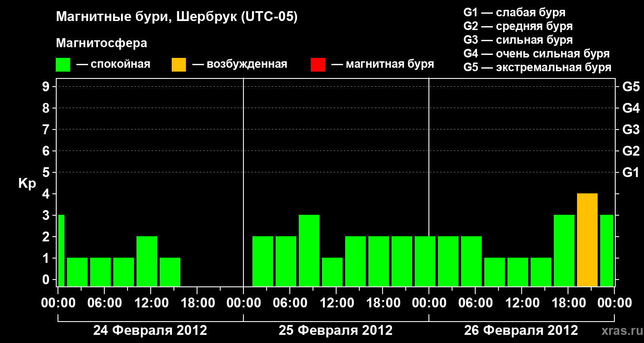Image resolution: width=644 pixels, height=343 pixels.
Task: Click the '26 Февраля 2012' date label
Action: tap(521, 331)
